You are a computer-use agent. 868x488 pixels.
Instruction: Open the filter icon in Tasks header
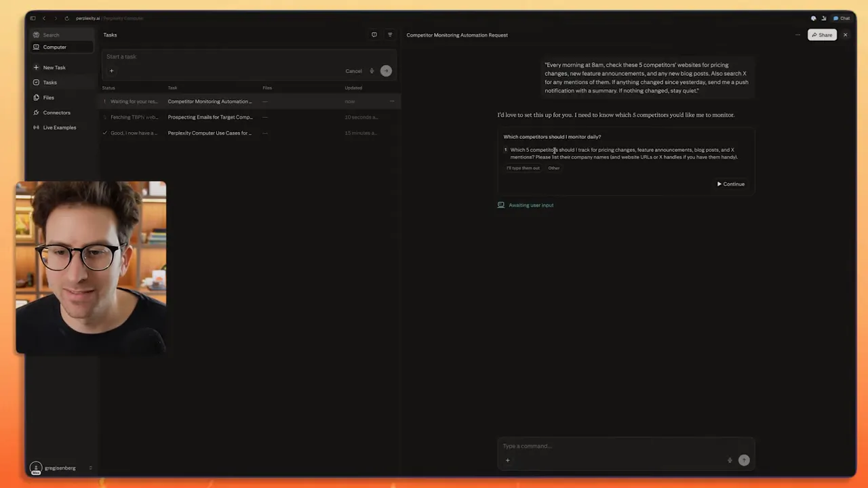pyautogui.click(x=390, y=35)
